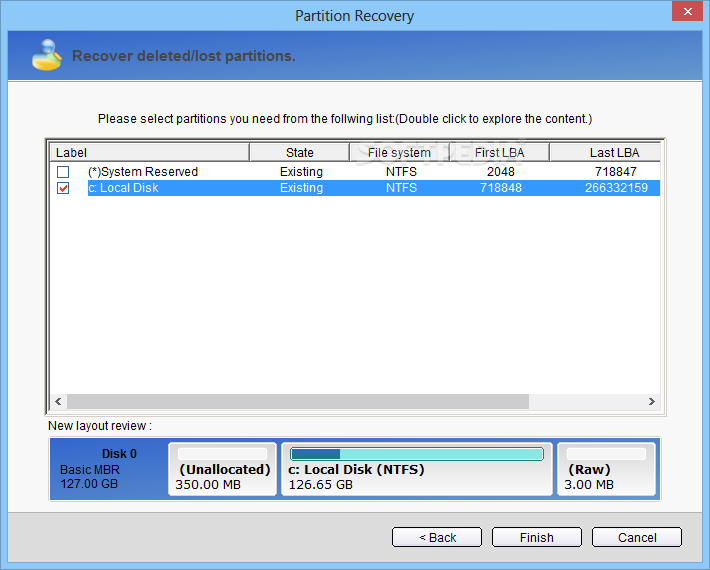Sort by the State column header

pyautogui.click(x=299, y=153)
